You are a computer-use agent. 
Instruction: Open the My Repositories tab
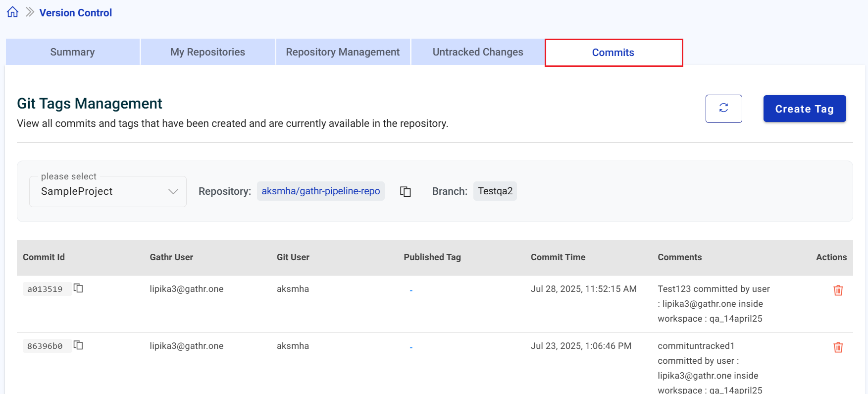pos(207,52)
